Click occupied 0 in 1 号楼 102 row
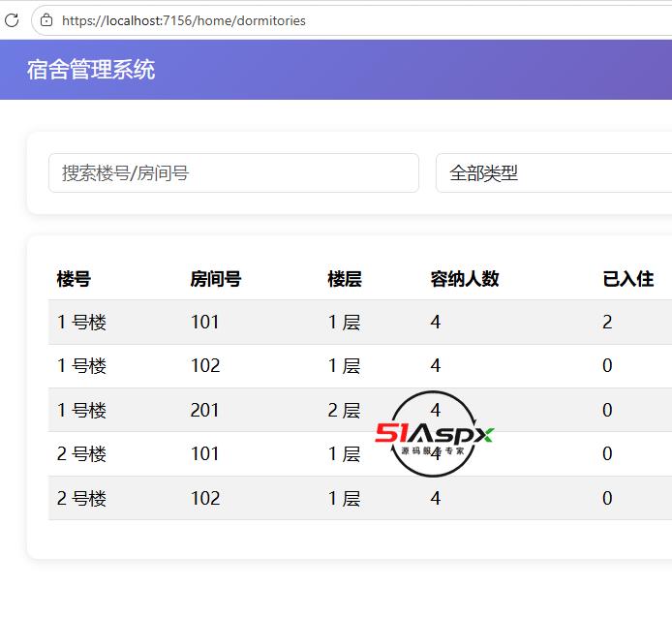672x619 pixels. click(607, 365)
